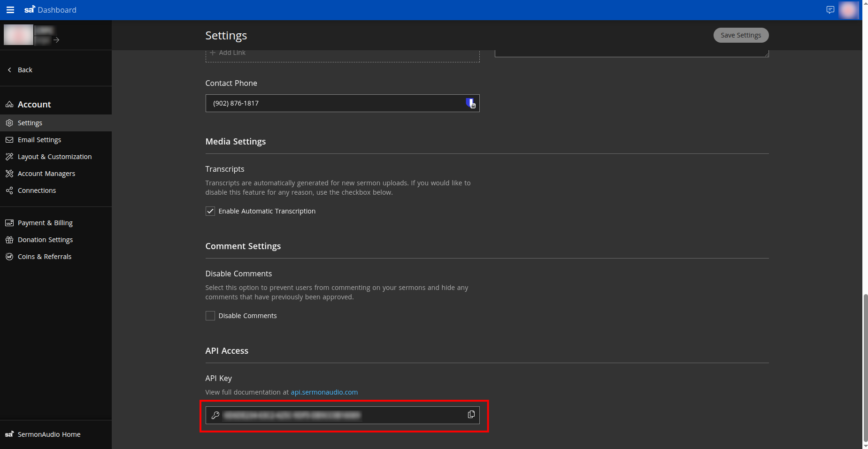Click the Contact Phone input field
Image resolution: width=868 pixels, height=449 pixels.
342,103
